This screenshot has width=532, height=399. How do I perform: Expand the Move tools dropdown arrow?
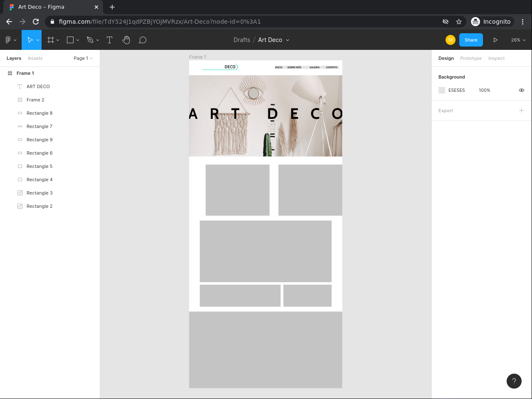37,40
